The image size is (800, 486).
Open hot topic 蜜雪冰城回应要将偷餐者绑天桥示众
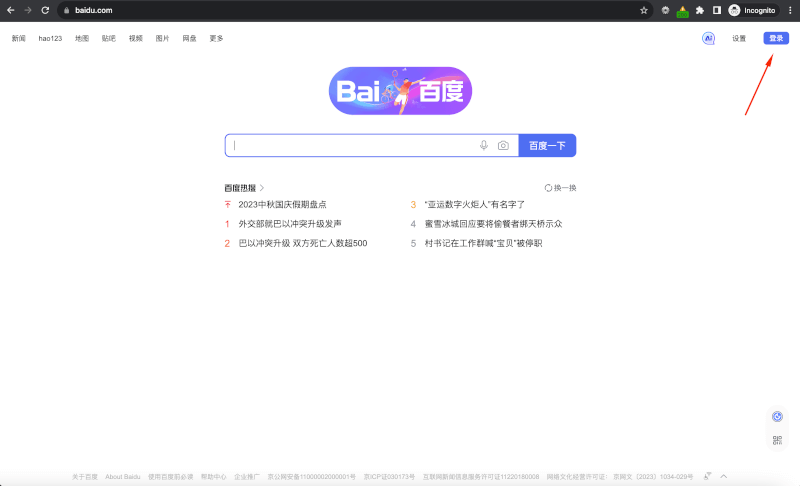493,224
